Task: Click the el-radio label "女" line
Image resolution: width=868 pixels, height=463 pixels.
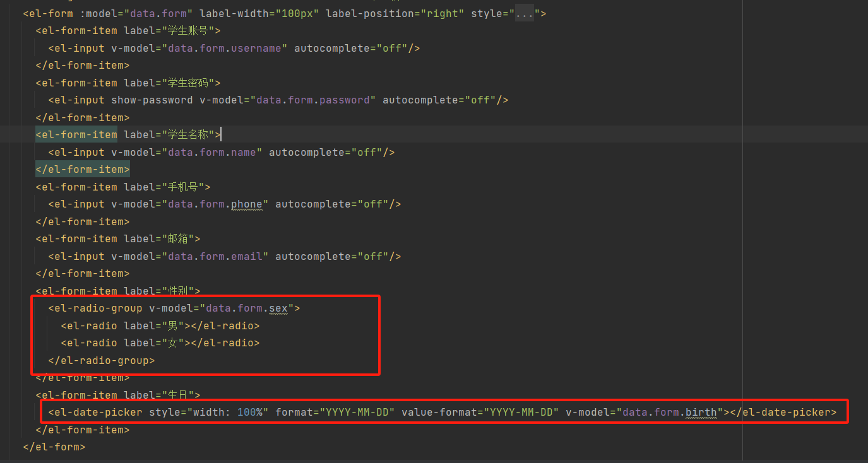Action: 160,343
